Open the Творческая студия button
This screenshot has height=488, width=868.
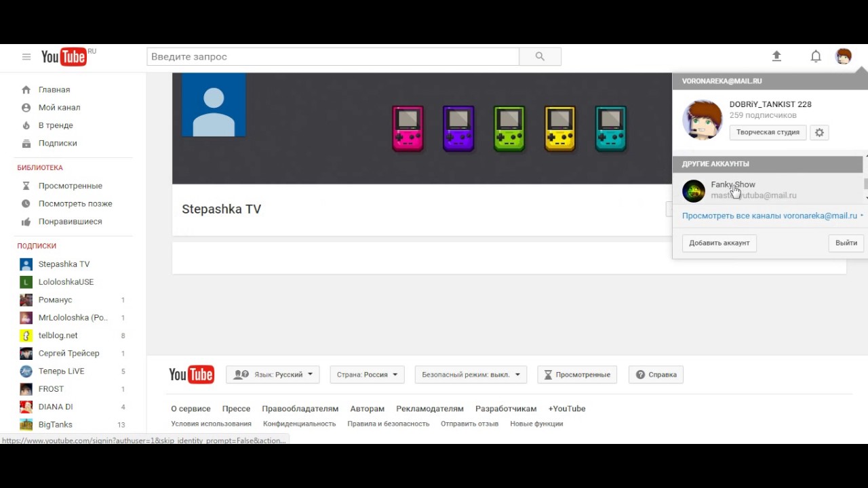coord(768,132)
